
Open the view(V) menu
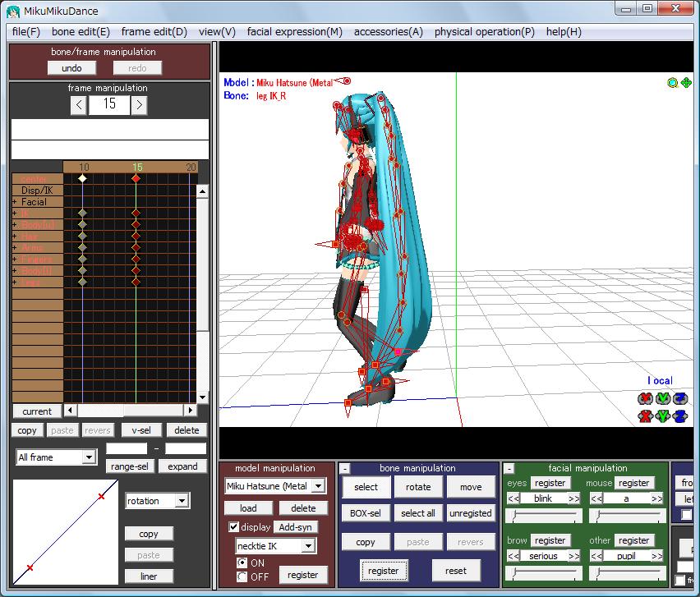click(x=217, y=32)
